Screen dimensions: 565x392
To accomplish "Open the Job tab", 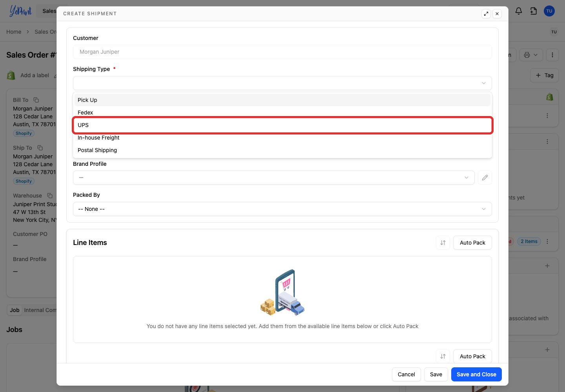I will (x=15, y=310).
